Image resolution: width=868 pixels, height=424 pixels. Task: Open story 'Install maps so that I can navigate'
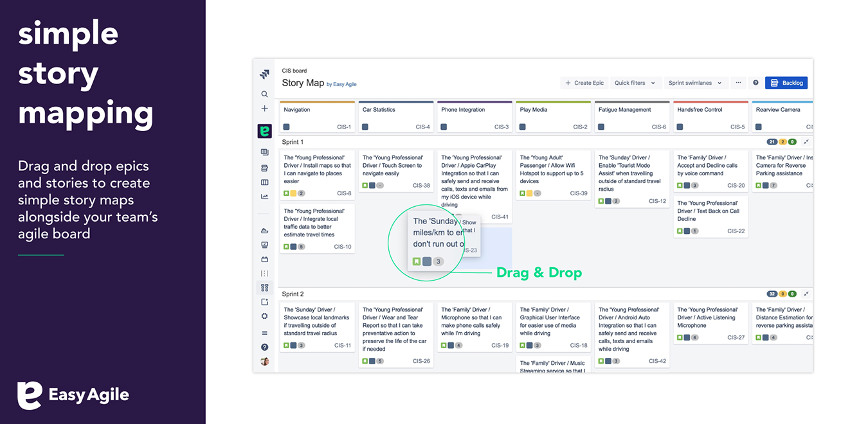point(317,175)
